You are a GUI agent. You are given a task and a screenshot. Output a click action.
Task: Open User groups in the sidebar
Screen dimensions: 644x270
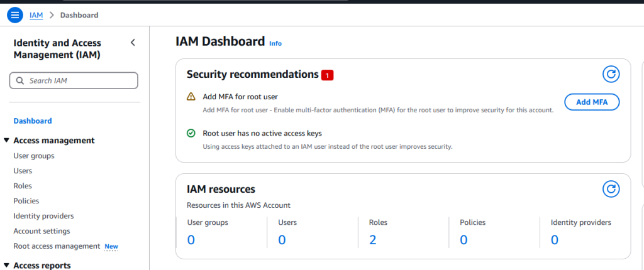tap(34, 156)
